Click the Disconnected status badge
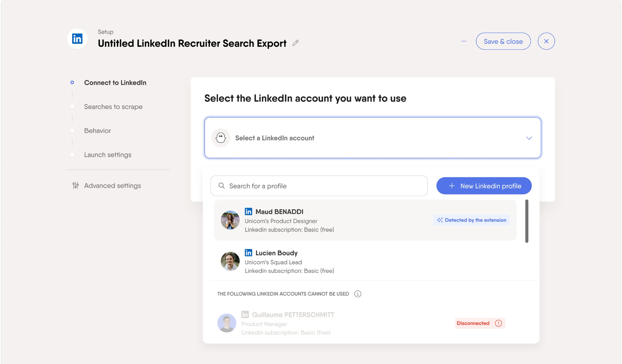This screenshot has width=622, height=364. tap(480, 323)
